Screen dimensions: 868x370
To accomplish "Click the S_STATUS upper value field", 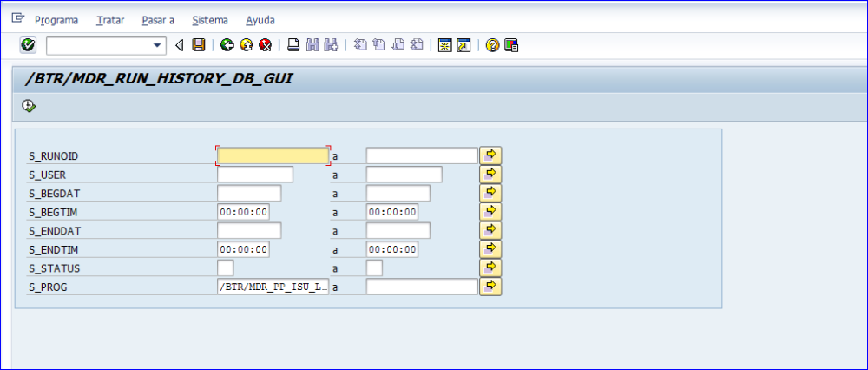I will [x=374, y=268].
